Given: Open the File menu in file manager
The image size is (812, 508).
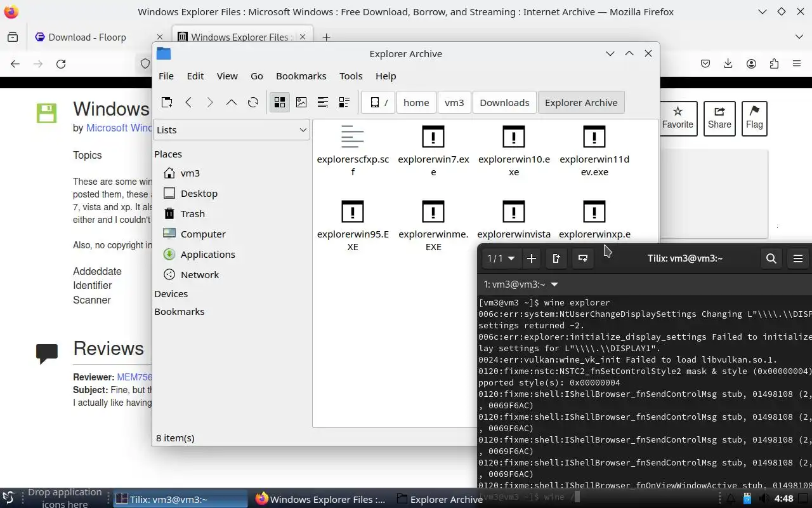Looking at the screenshot, I should pos(166,76).
